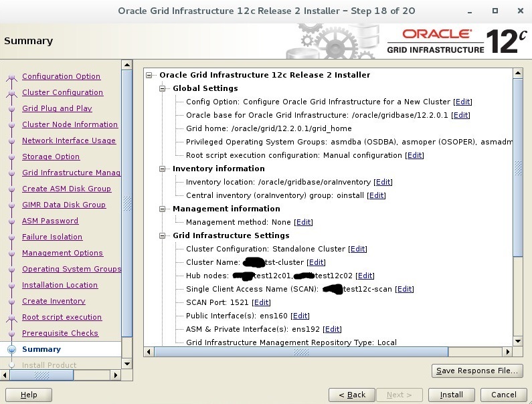
Task: Cancel the installer
Action: pos(504,395)
